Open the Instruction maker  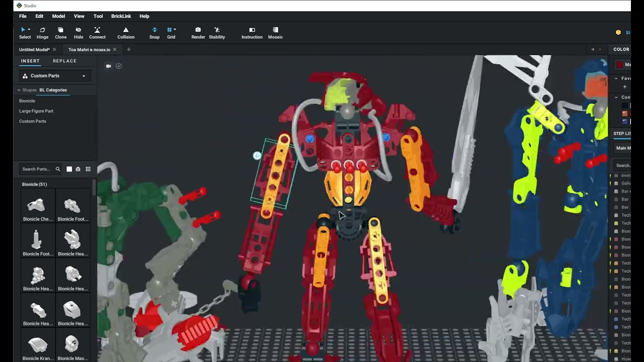(x=252, y=33)
